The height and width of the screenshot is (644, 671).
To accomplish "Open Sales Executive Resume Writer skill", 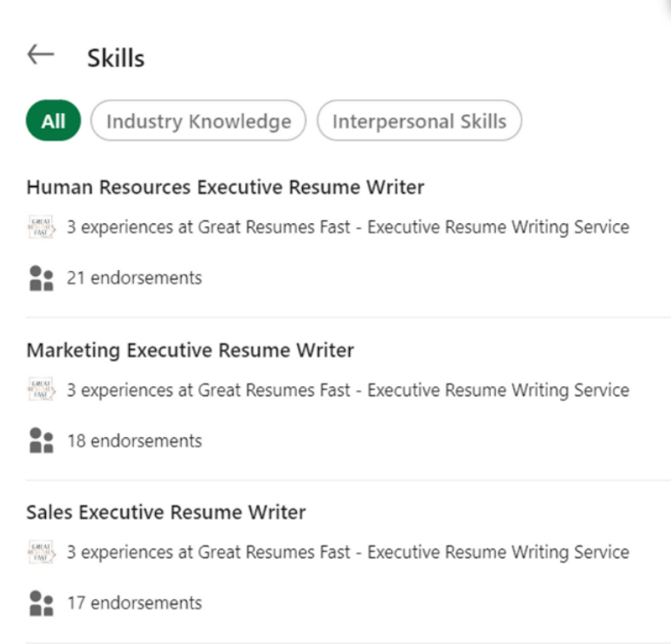I will click(166, 512).
